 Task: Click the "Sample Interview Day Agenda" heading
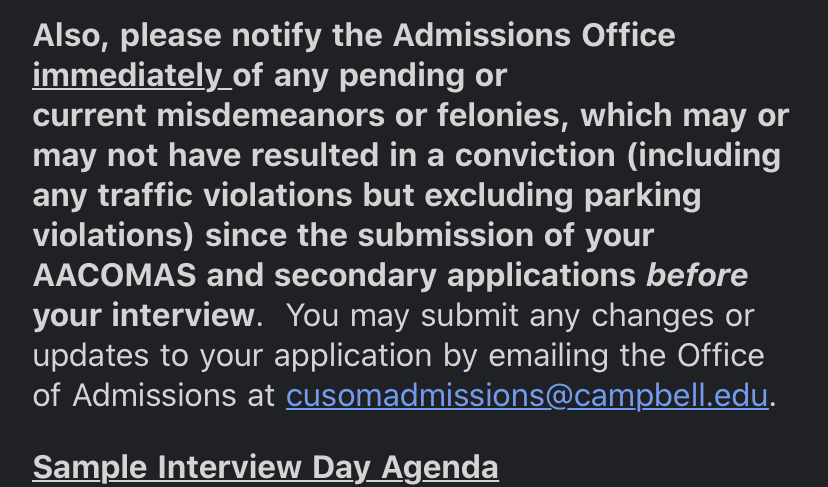[266, 468]
